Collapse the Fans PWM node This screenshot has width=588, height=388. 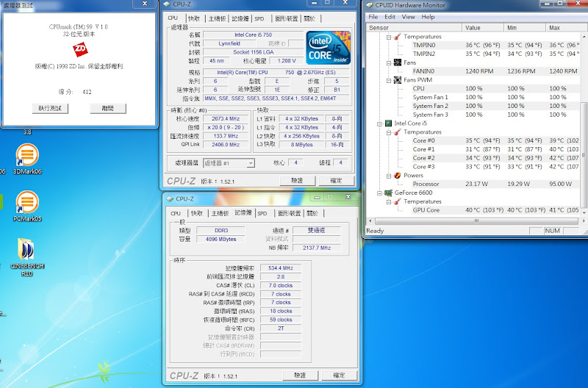tap(389, 80)
